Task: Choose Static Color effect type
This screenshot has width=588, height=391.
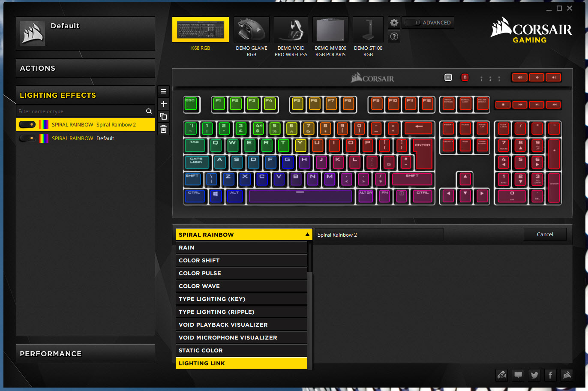Action: pos(242,350)
